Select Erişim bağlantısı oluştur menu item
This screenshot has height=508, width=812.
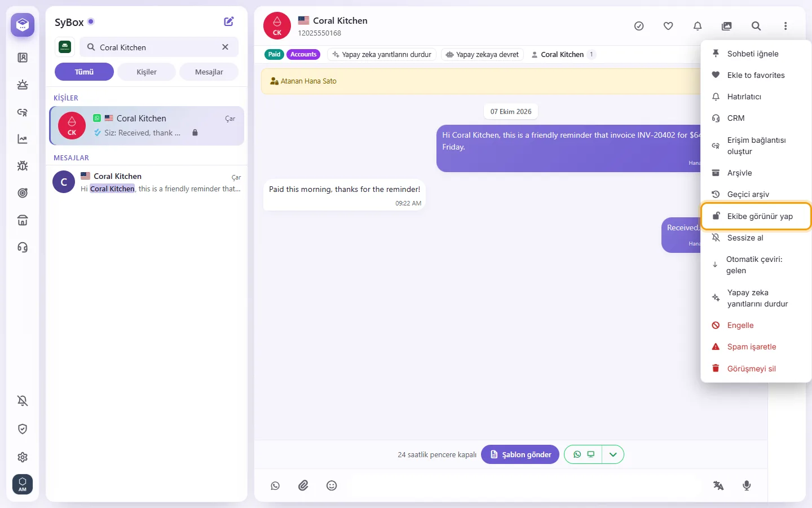(x=756, y=146)
